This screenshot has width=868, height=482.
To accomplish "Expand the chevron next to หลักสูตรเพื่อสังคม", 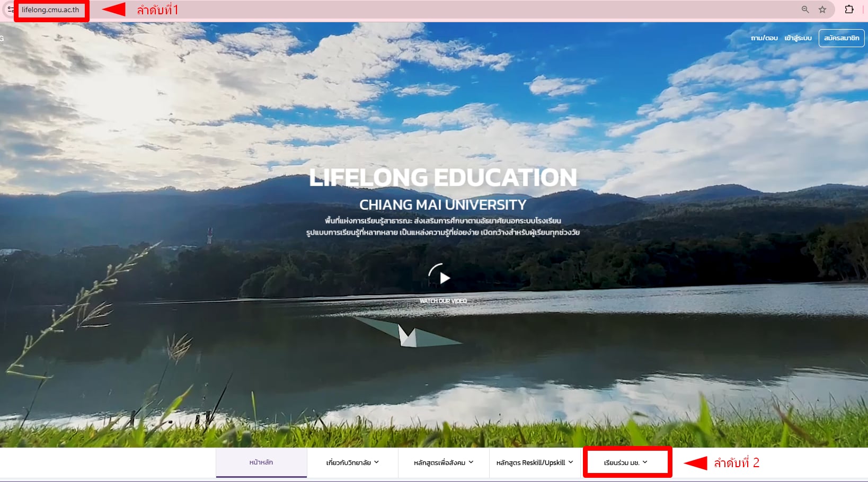I will (x=471, y=462).
